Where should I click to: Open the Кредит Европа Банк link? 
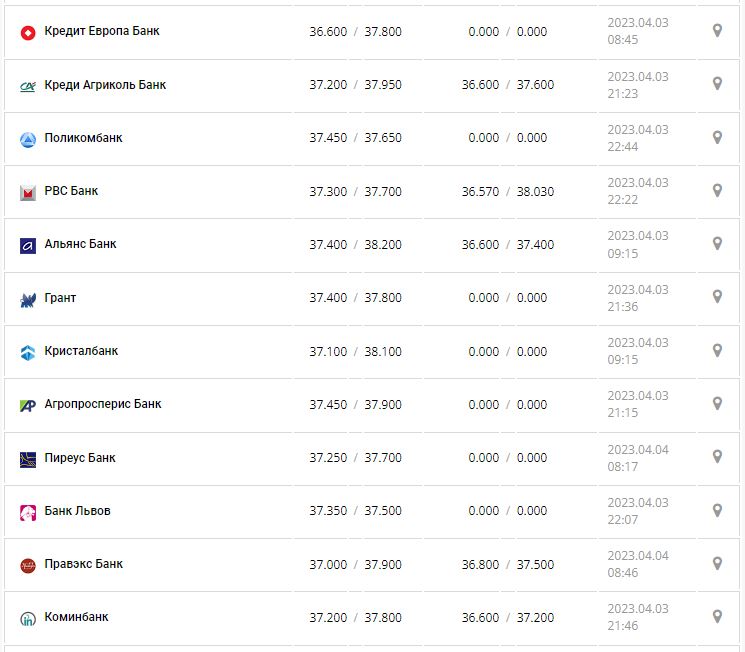(102, 31)
